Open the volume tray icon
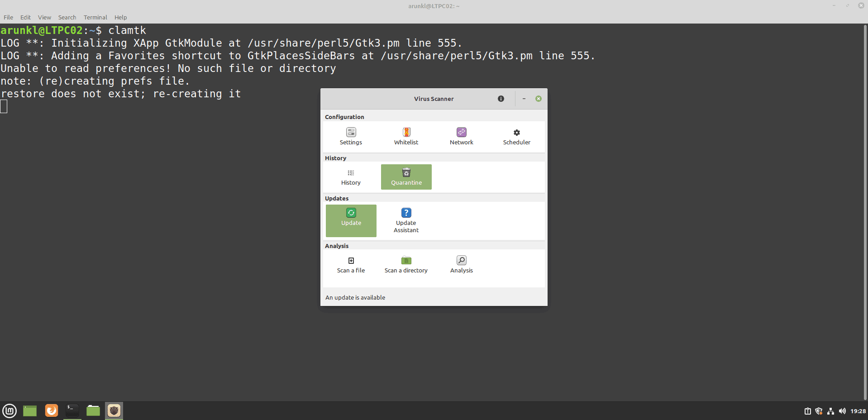 [842, 411]
